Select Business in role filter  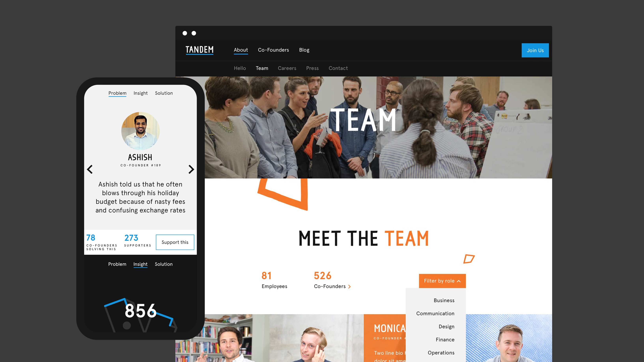(444, 300)
